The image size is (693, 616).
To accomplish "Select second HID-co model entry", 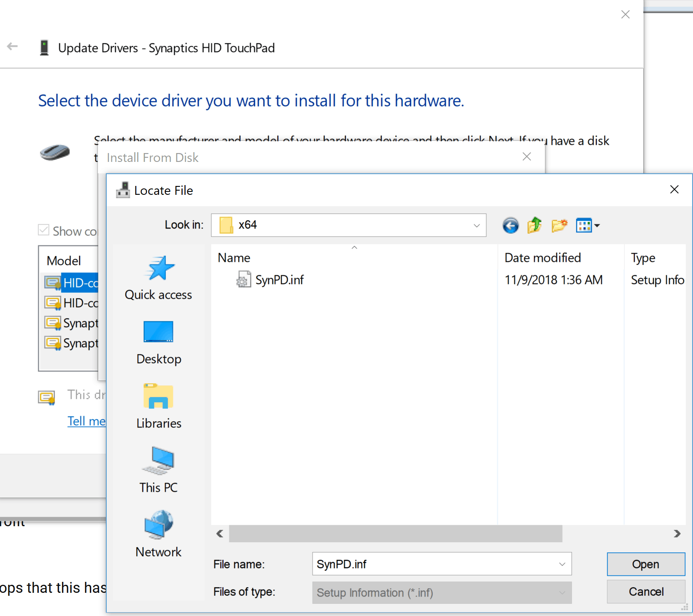I will (x=71, y=303).
